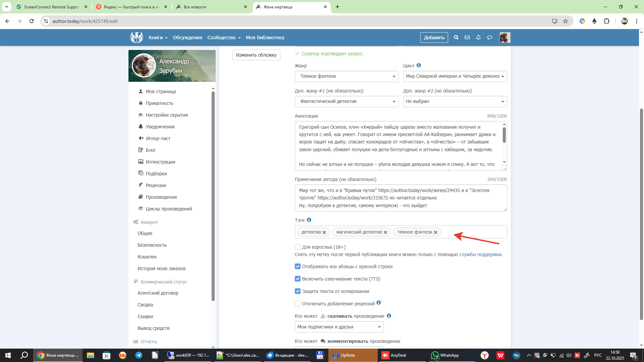The image size is (644, 362).
Task: Click the info icon beside Цикл label
Action: 419,65
